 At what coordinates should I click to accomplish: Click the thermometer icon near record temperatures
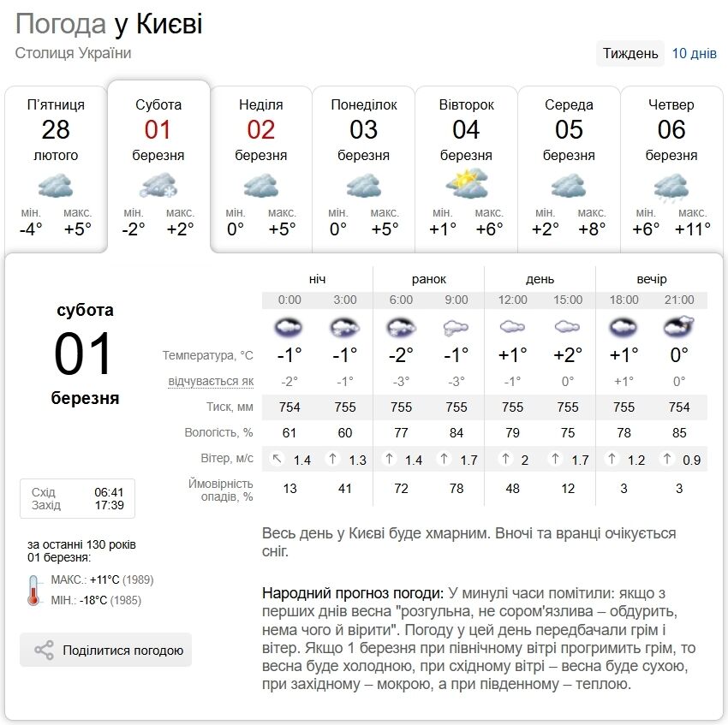34,590
